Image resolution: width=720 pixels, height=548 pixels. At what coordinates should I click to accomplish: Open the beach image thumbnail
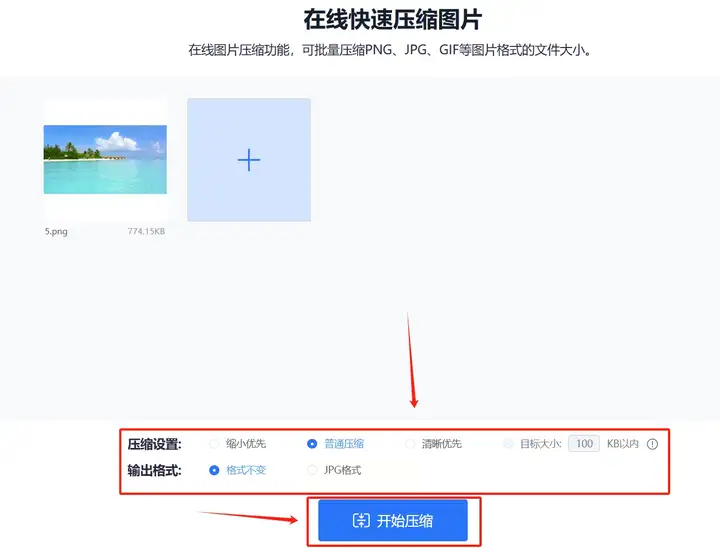coord(105,159)
